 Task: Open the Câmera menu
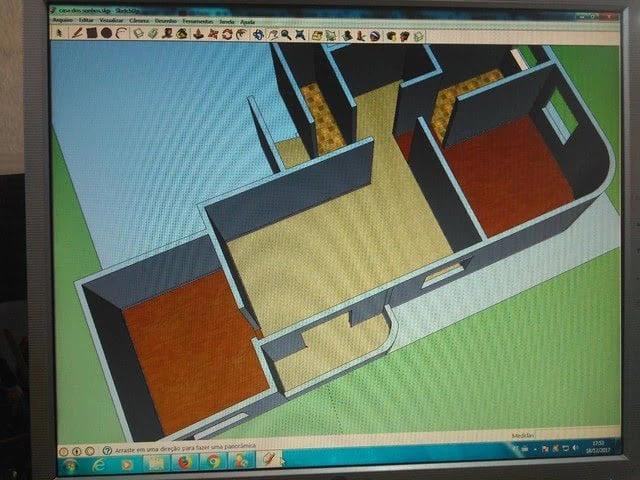tap(139, 20)
